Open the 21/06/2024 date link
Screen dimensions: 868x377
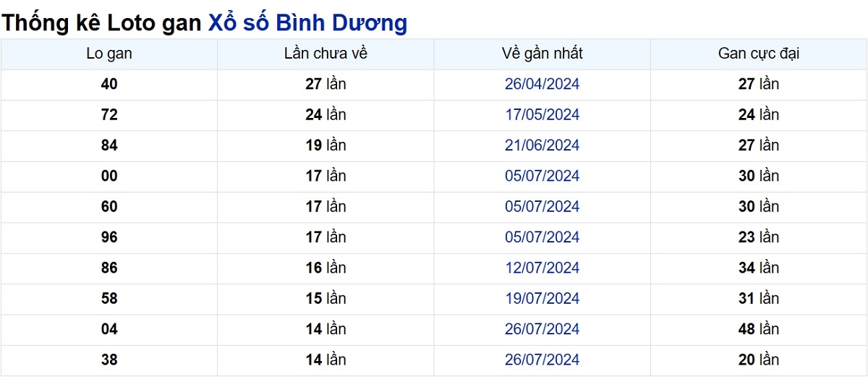coord(542,145)
